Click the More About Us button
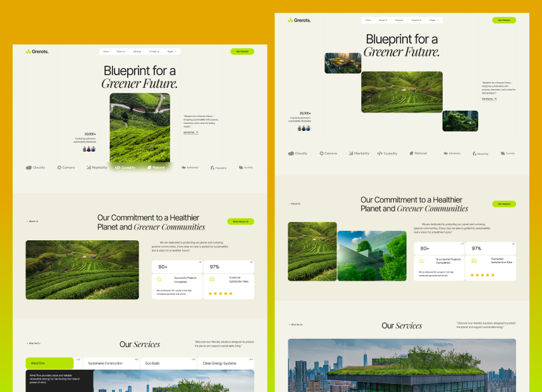This screenshot has height=392, width=542. coord(241,221)
